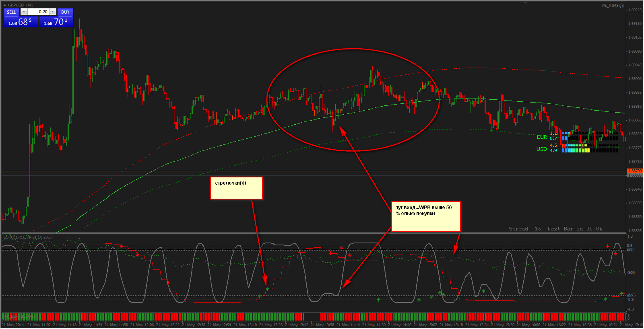Screen dimensions: 644x329
Task: Collapse the one-click trading panel triangle
Action: (x=5, y=5)
